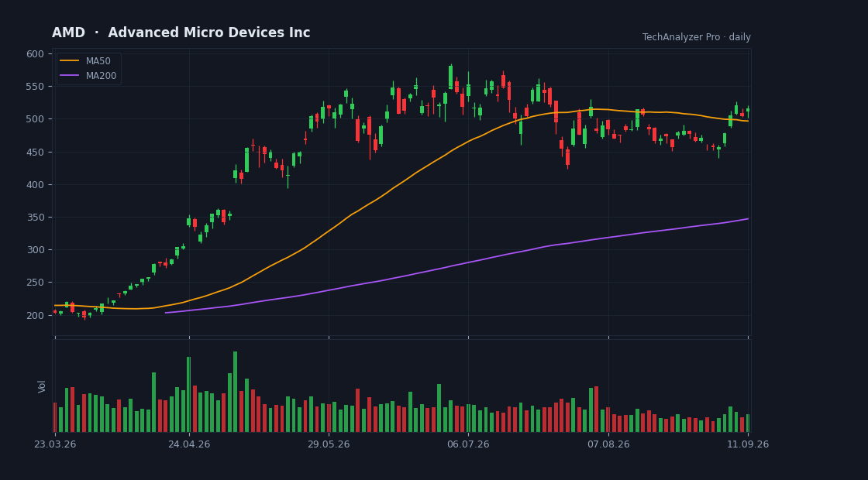This screenshot has height=480, width=868.
Task: Click the 600 price axis label
Action: (x=35, y=53)
